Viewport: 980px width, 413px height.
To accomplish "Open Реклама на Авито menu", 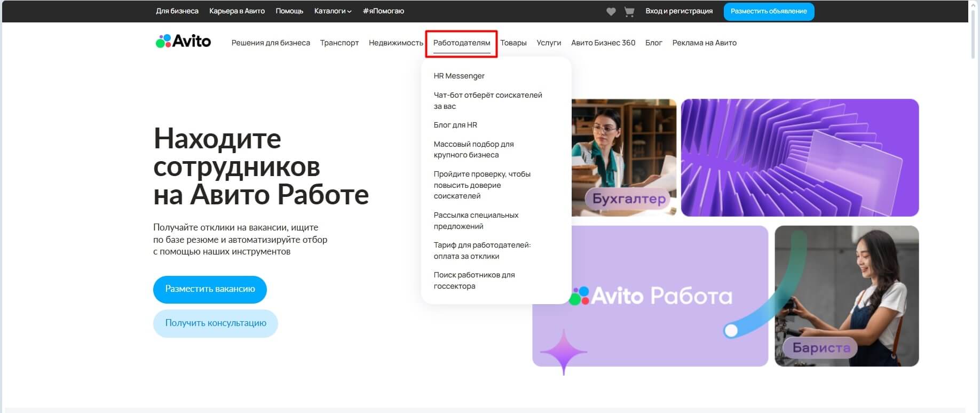I will (x=705, y=43).
